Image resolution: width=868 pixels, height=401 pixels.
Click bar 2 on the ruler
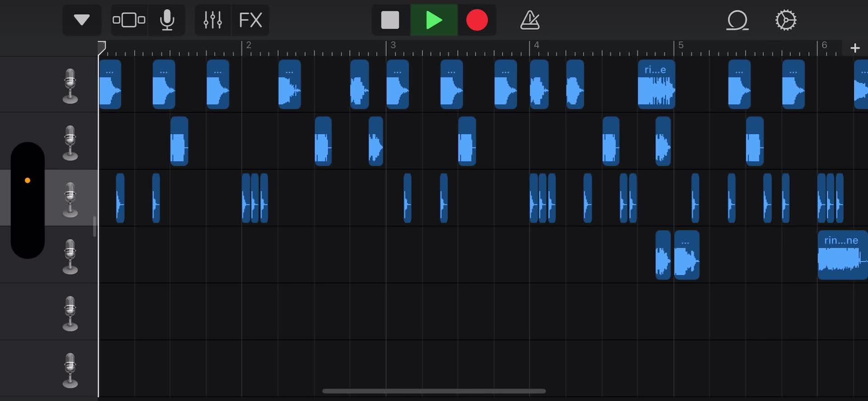click(248, 45)
